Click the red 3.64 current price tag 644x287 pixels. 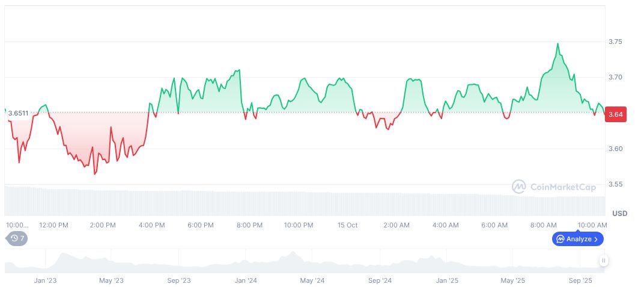click(616, 115)
